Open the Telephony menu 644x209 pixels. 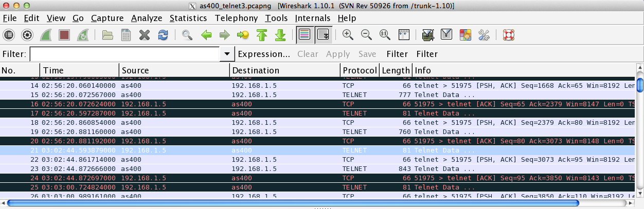(x=236, y=18)
